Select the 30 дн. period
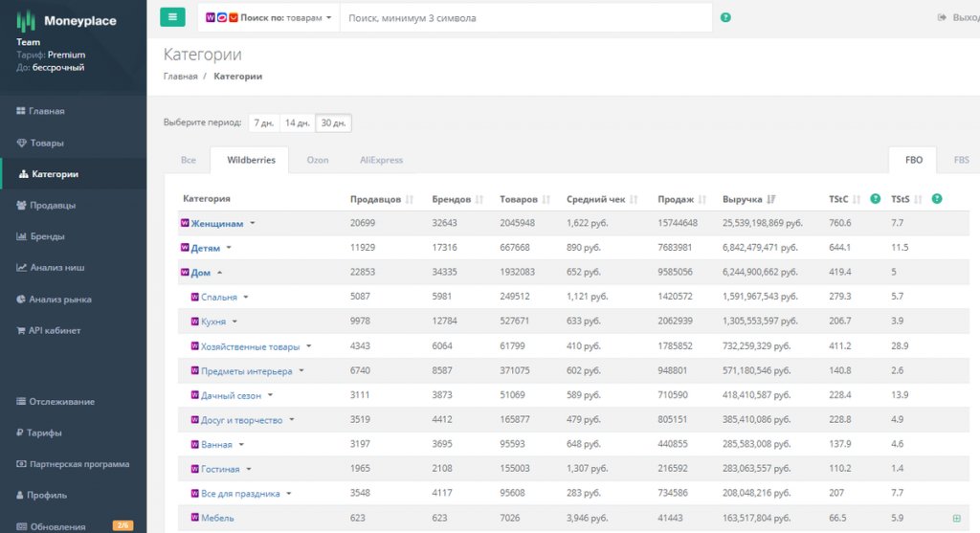Viewport: 980px width, 533px height. (334, 123)
